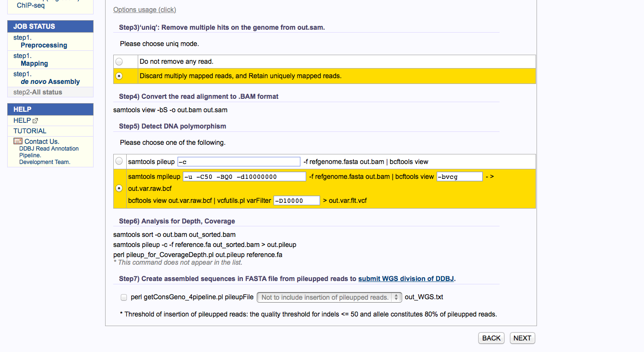Select 'Do not remove any read' option
The height and width of the screenshot is (352, 644).
pyautogui.click(x=119, y=61)
